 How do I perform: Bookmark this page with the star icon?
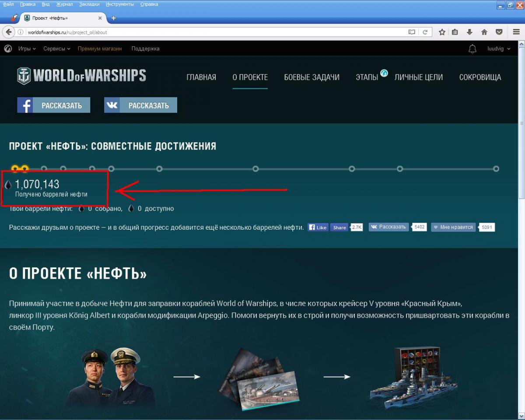pos(442,32)
